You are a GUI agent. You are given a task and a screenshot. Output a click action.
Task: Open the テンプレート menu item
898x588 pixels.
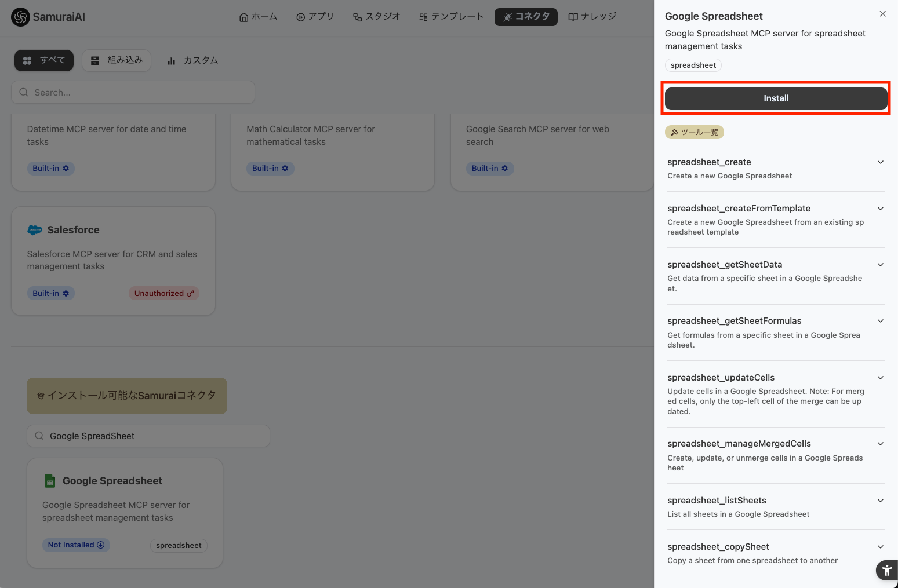(x=452, y=17)
